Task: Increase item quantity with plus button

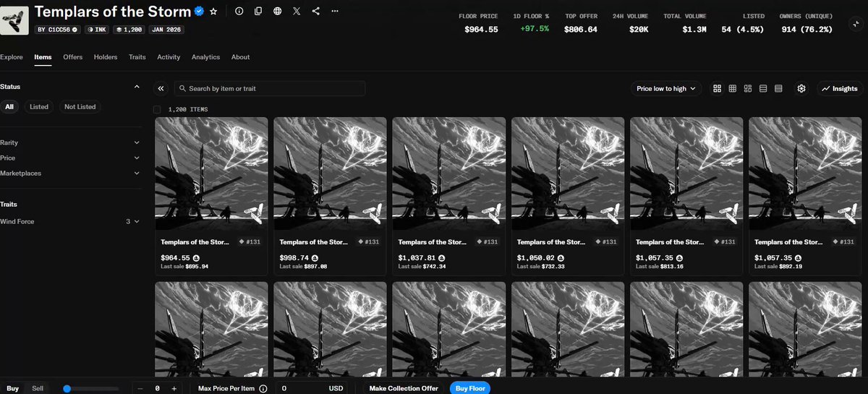Action: pyautogui.click(x=174, y=388)
